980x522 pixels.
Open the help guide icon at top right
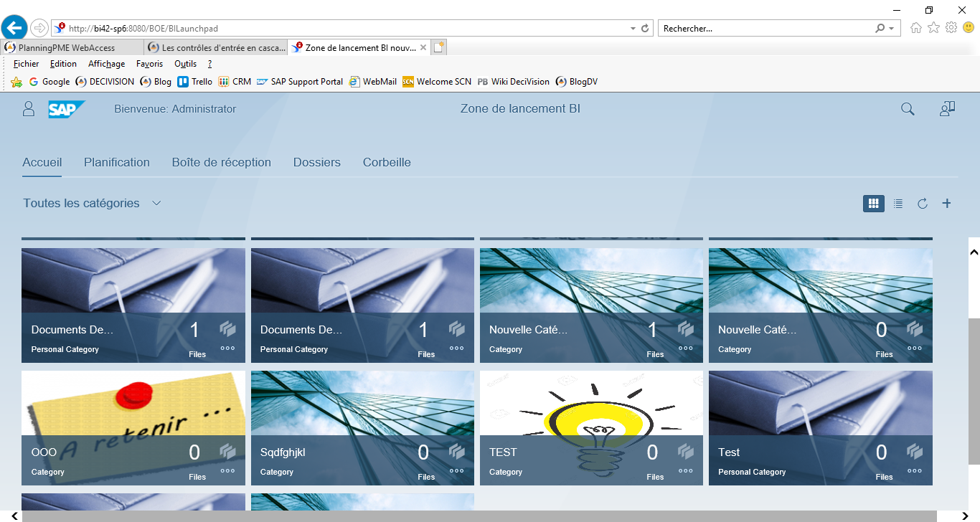click(947, 108)
